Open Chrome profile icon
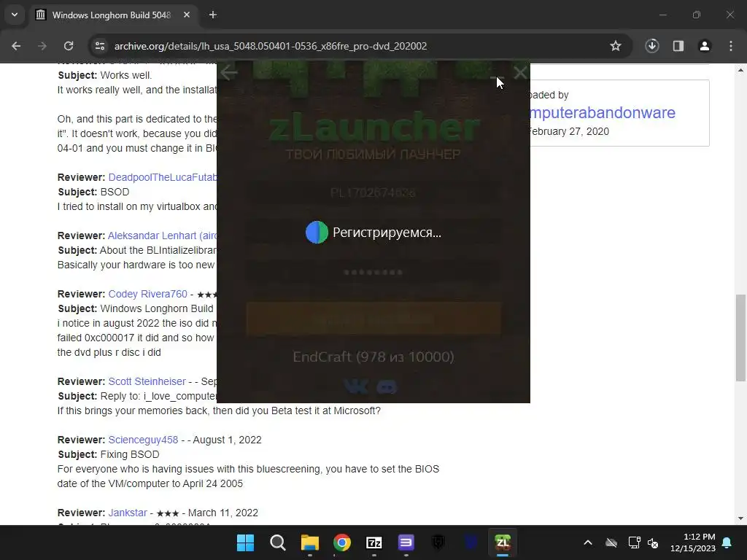 pyautogui.click(x=705, y=46)
